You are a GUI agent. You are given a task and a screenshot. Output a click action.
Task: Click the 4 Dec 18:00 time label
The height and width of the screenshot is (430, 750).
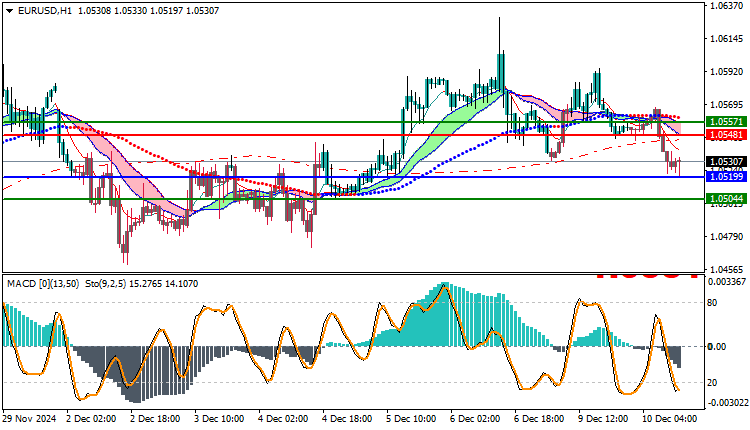[347, 419]
